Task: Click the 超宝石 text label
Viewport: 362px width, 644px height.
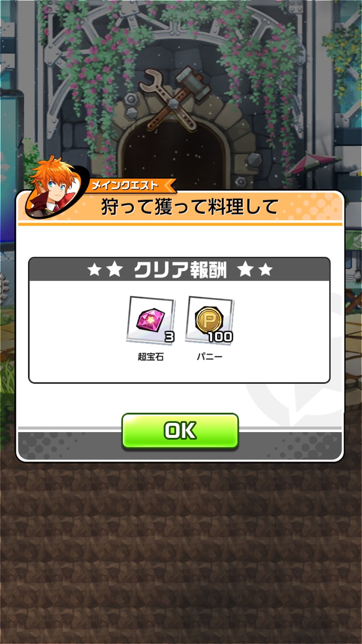Action: point(151,358)
